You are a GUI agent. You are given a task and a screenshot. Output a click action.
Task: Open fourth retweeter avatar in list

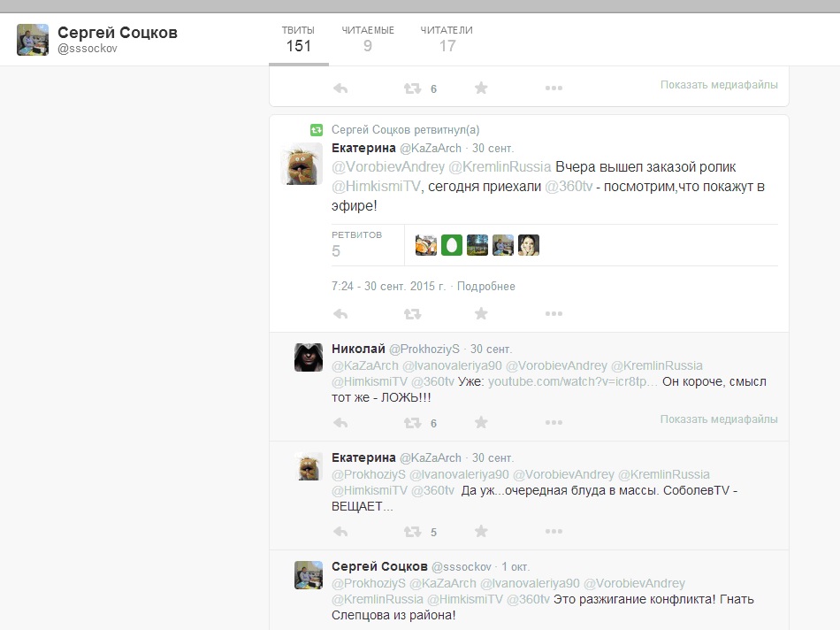point(503,245)
